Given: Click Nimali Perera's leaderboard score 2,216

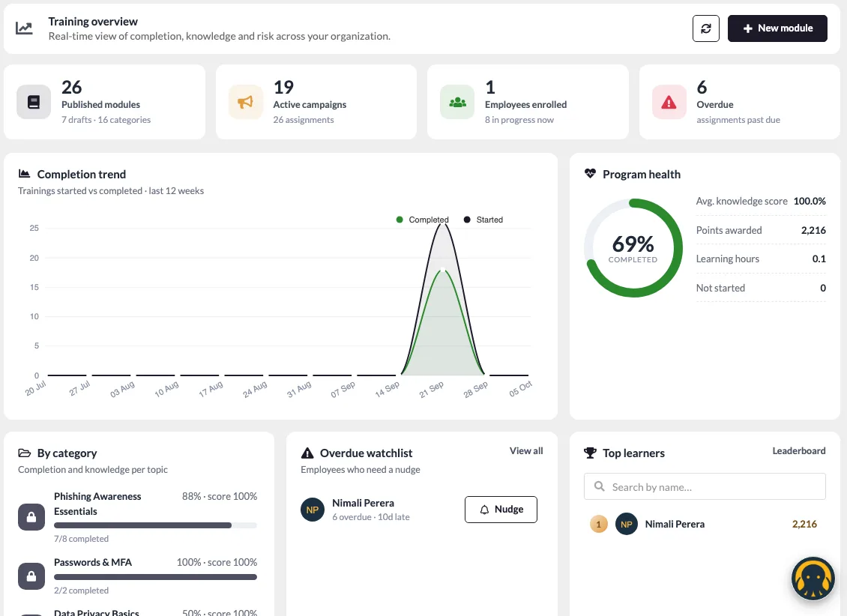Looking at the screenshot, I should pos(804,524).
